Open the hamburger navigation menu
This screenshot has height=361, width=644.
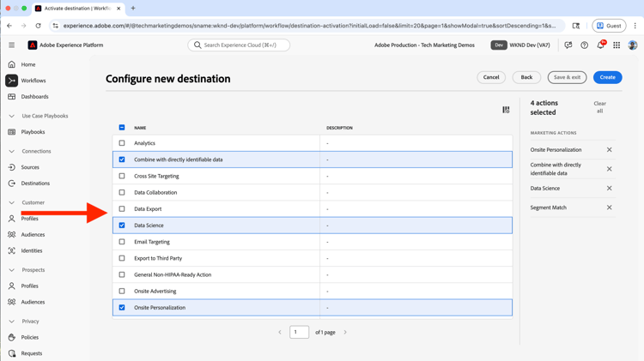11,45
